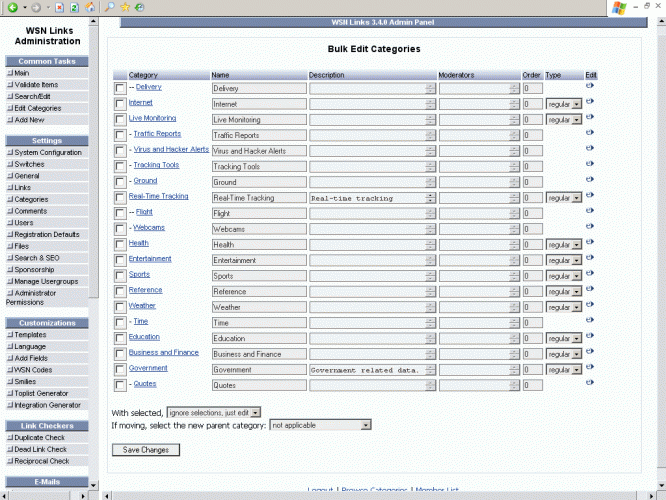Viewport: 666px width, 500px height.
Task: Click the browser back arrow button
Action: 12,7
